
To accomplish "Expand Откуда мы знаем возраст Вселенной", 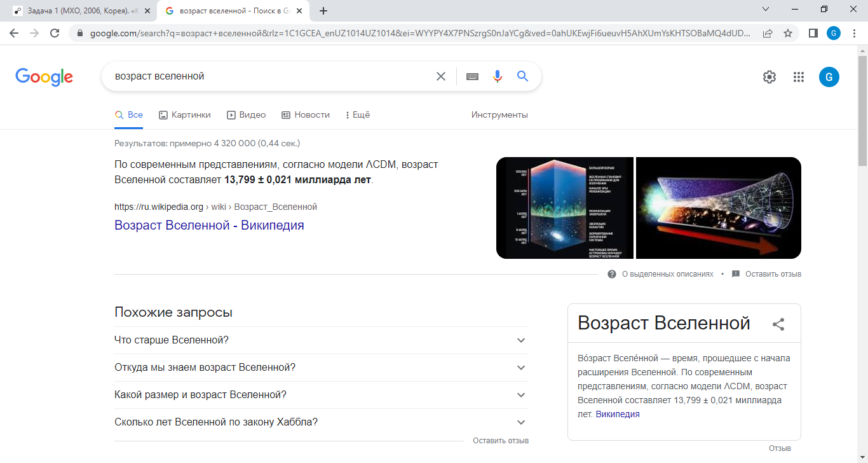I will pos(322,368).
